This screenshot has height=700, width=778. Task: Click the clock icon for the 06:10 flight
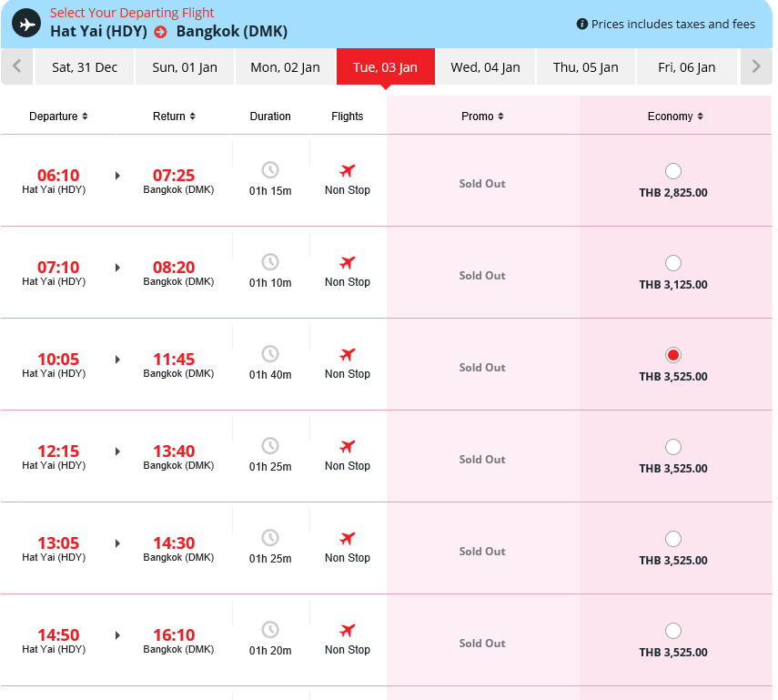coord(270,170)
